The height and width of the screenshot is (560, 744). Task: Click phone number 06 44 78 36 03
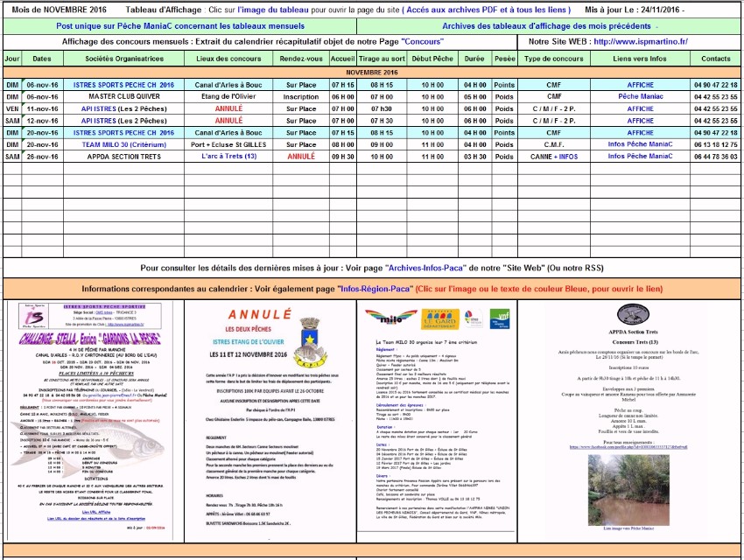point(715,157)
